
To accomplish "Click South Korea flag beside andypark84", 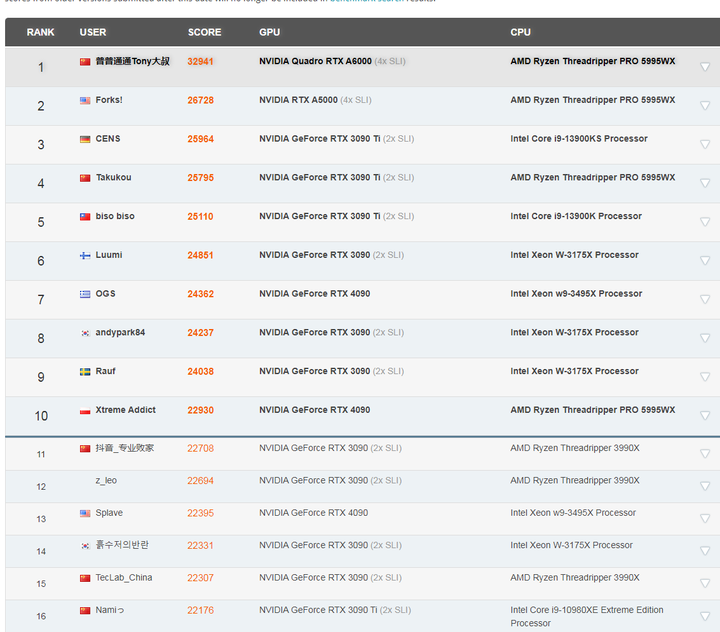I will [x=85, y=333].
